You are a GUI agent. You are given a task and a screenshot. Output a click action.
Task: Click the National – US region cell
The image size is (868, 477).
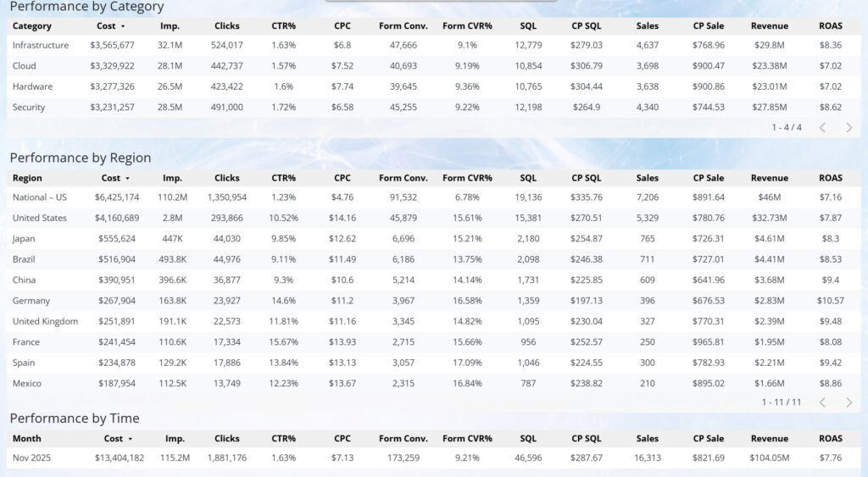point(40,197)
